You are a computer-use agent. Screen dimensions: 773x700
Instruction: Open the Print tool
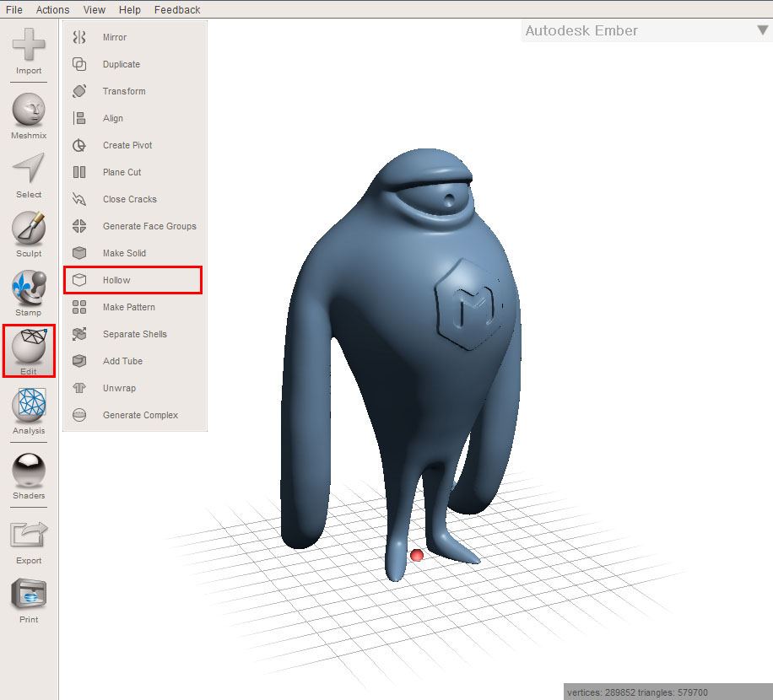pos(29,601)
